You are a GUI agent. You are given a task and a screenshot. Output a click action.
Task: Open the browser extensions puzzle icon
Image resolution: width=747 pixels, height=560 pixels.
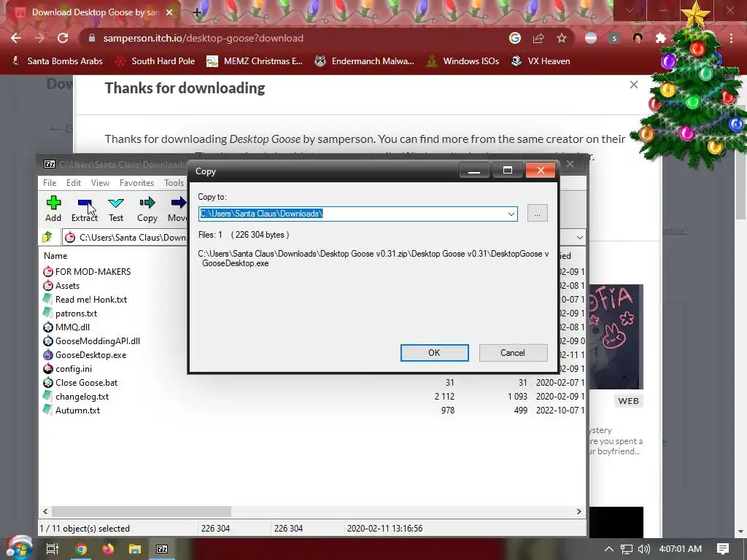[660, 38]
